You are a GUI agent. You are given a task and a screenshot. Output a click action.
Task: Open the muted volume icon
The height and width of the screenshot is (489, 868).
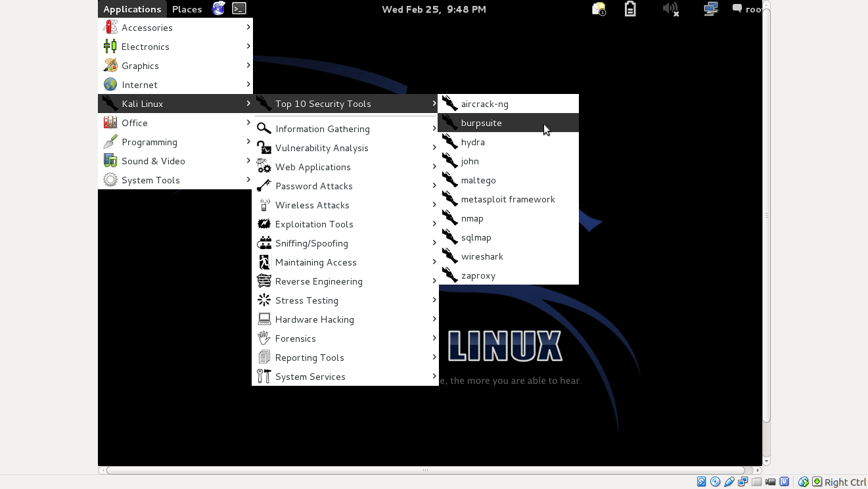pos(670,9)
